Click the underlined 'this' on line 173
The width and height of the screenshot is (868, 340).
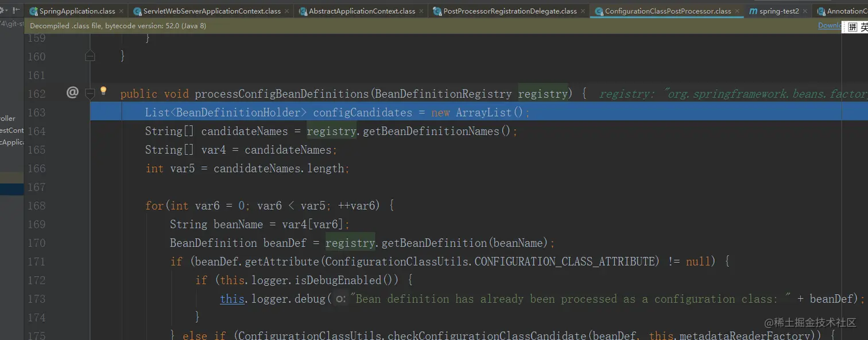point(232,299)
